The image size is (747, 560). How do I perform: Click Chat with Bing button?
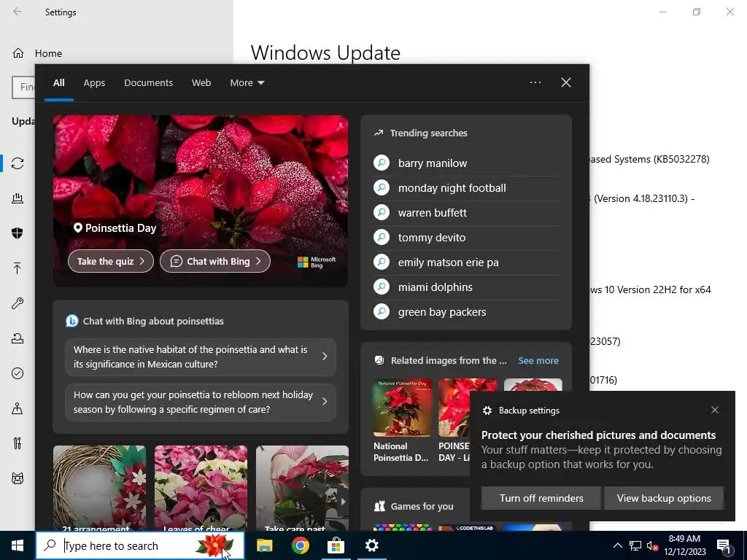click(215, 261)
